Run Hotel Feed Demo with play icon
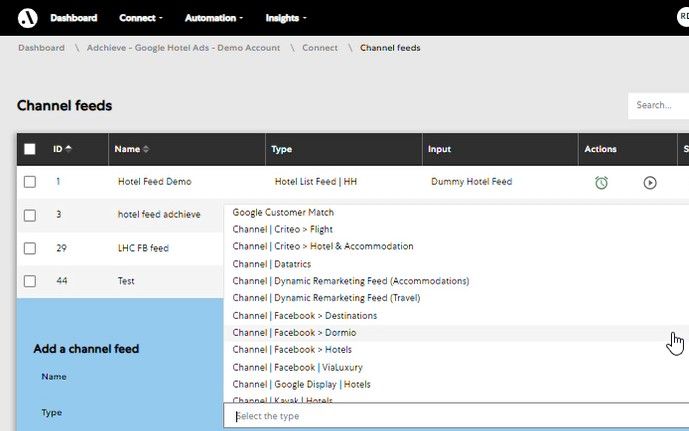Screen dimensions: 689x431 coord(650,182)
